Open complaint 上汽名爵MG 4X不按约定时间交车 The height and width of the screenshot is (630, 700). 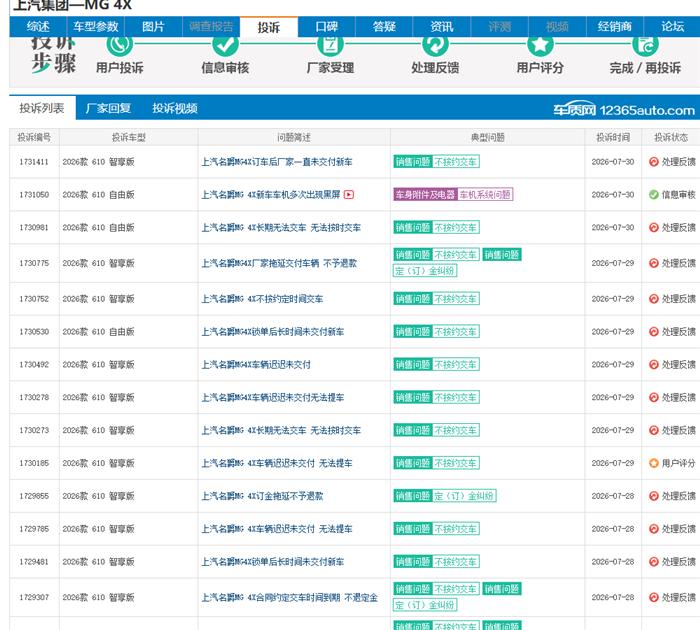pos(262,299)
